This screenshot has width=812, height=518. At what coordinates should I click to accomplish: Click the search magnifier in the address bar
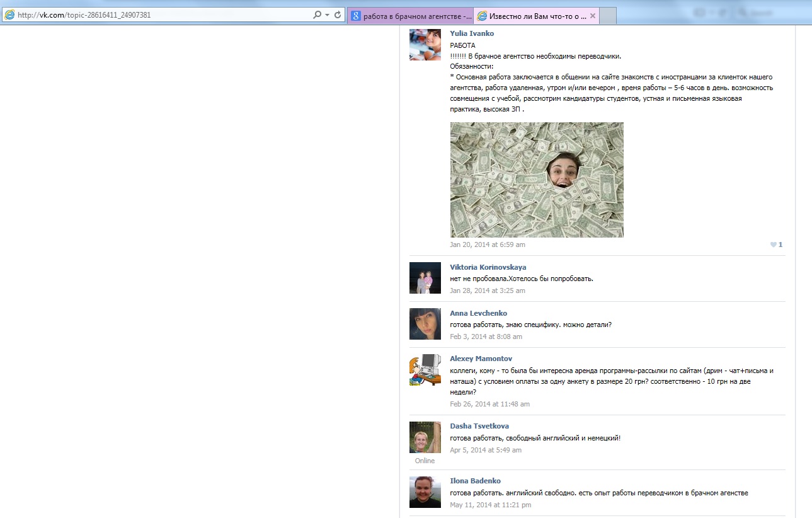point(317,15)
